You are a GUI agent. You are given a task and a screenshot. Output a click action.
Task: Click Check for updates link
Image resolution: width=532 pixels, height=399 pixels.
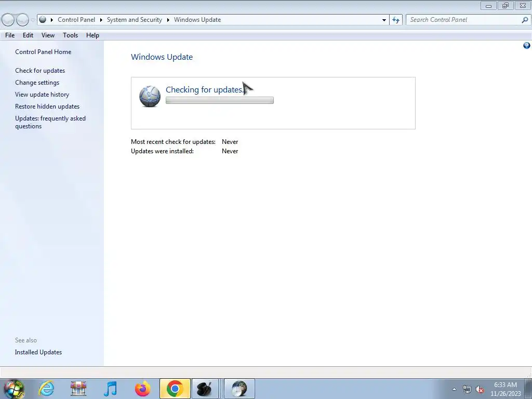[x=40, y=71]
